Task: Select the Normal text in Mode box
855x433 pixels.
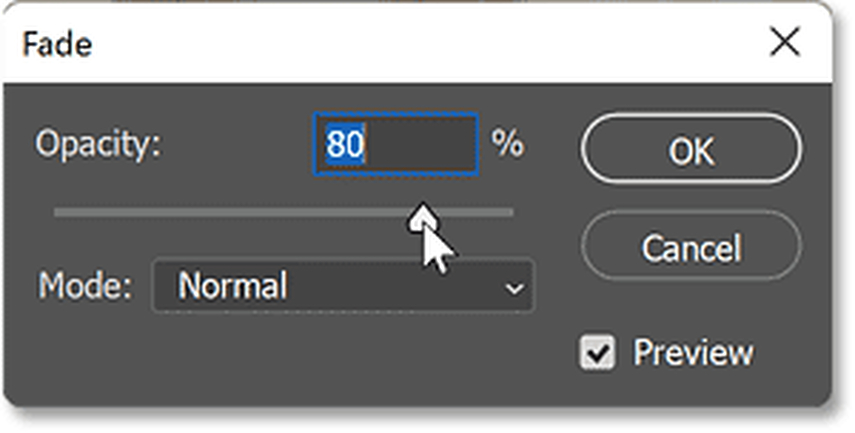Action: (x=233, y=287)
